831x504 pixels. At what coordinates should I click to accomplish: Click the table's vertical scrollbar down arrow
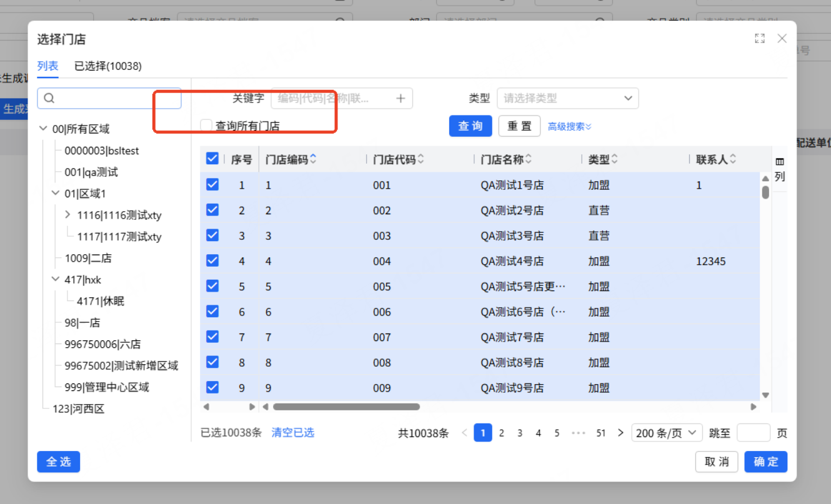[x=765, y=395]
